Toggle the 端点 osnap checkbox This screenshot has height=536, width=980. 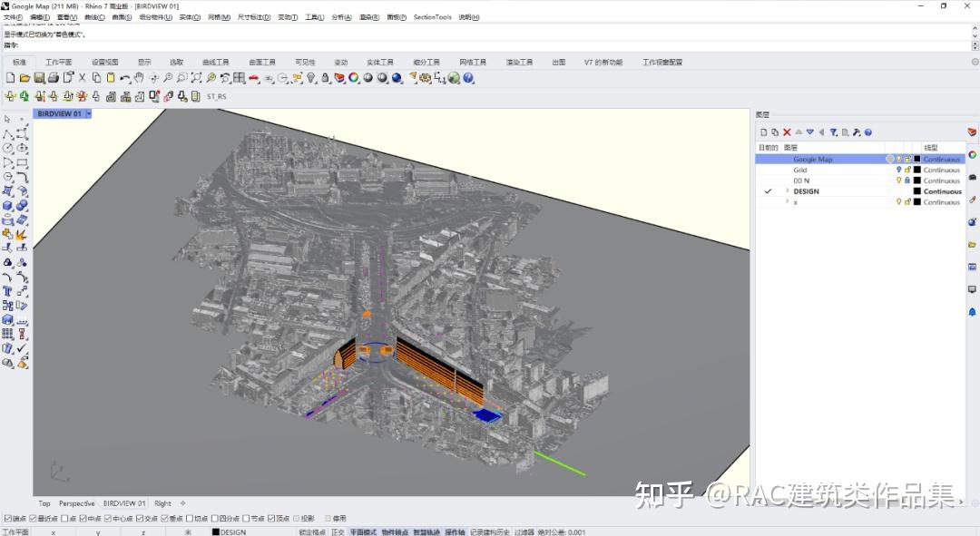click(7, 519)
